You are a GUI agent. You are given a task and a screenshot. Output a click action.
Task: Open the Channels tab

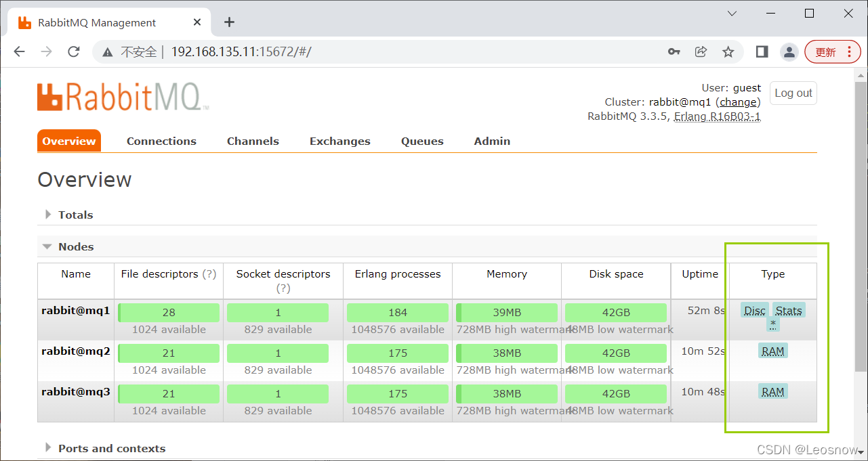[253, 141]
